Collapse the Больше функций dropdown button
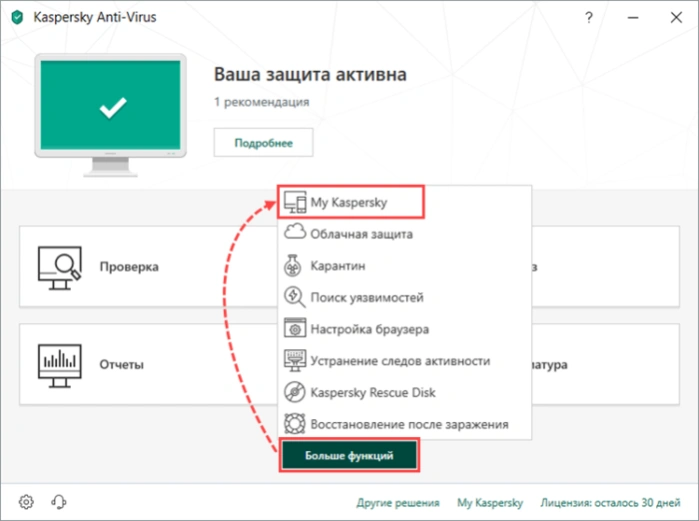This screenshot has width=699, height=521. pyautogui.click(x=349, y=455)
